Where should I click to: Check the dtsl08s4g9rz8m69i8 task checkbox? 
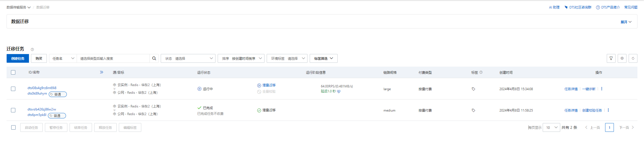pos(13,89)
